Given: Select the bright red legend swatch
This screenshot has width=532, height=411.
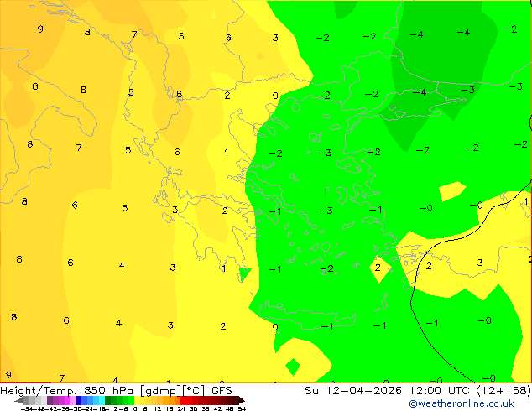Looking at the screenshot, I should click(183, 400).
